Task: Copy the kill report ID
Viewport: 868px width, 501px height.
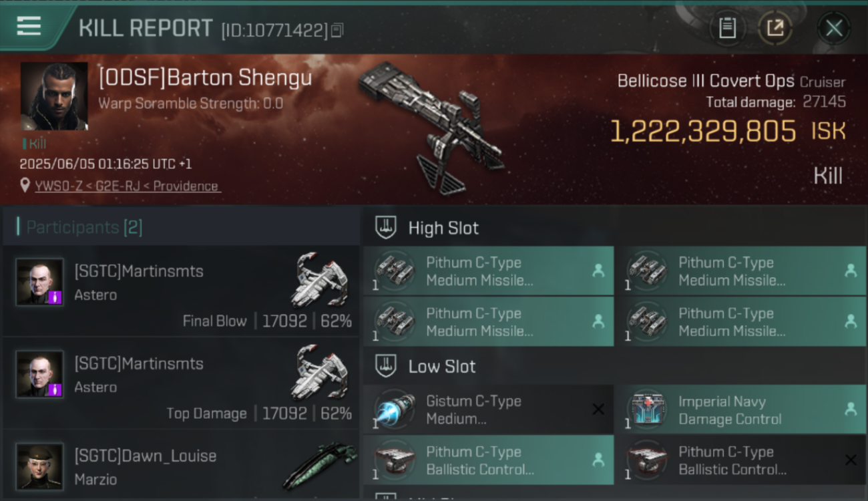Action: tap(337, 30)
